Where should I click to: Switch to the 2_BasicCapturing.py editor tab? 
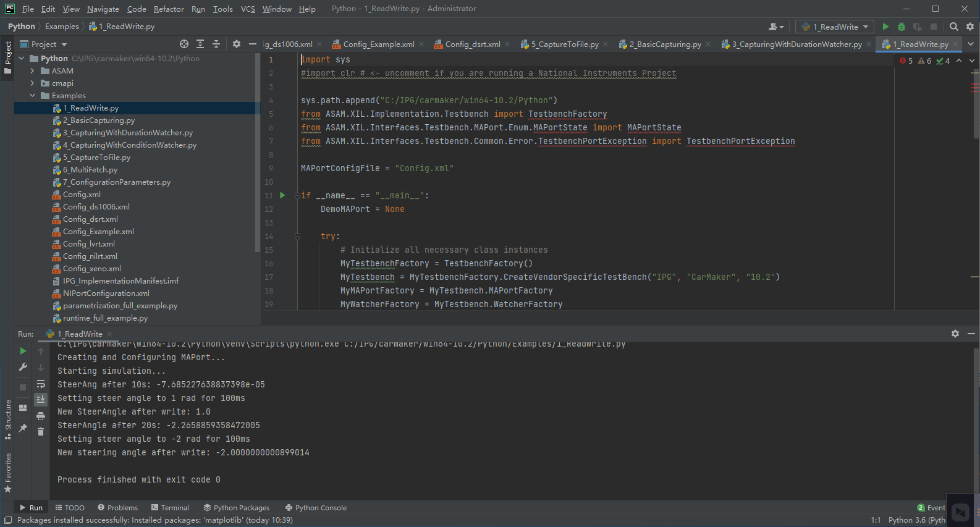pyautogui.click(x=665, y=44)
